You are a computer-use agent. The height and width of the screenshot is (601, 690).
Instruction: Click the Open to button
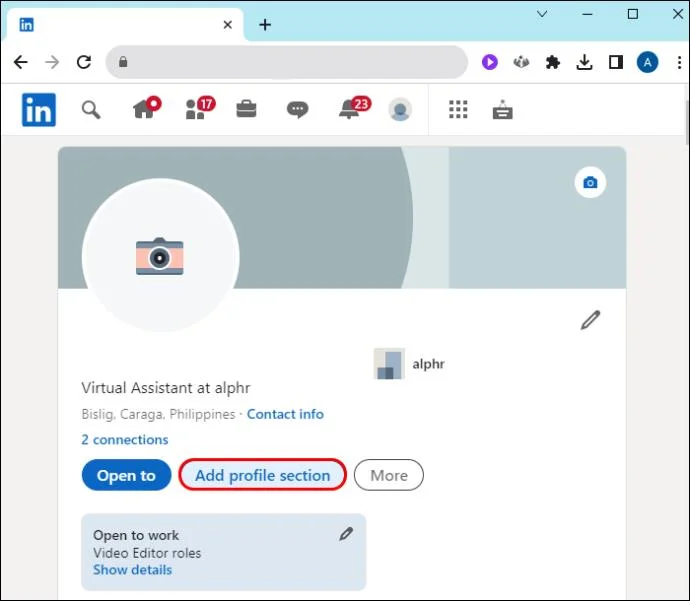[x=126, y=475]
